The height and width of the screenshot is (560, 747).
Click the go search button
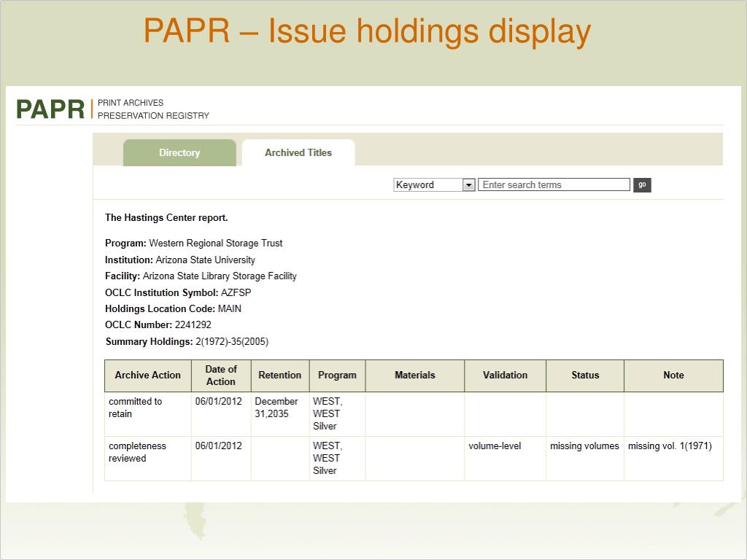pos(642,184)
